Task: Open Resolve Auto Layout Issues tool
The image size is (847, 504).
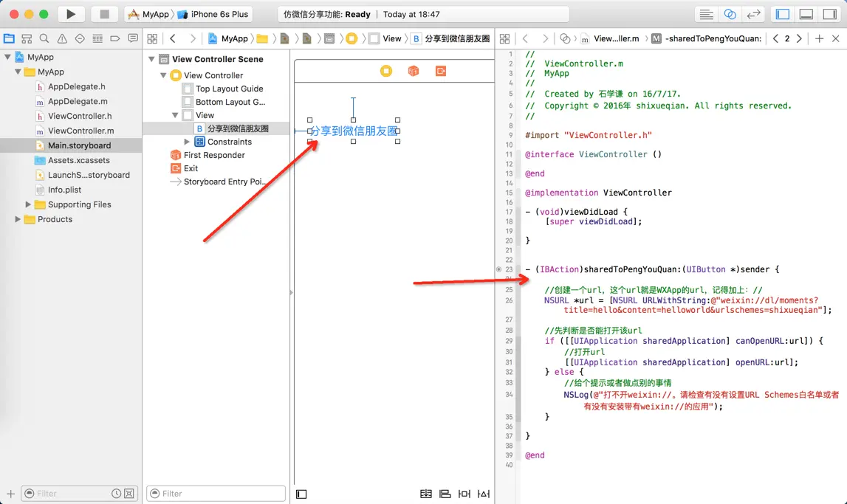Action: pyautogui.click(x=484, y=494)
